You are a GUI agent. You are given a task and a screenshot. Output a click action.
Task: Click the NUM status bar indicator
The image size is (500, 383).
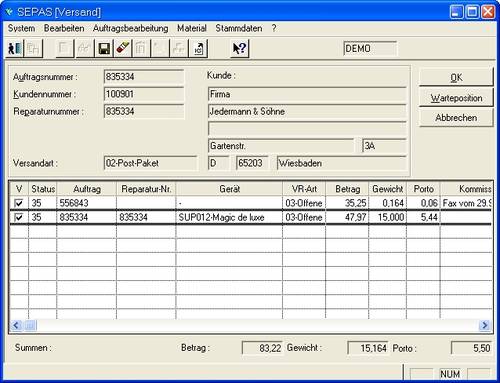click(x=450, y=374)
